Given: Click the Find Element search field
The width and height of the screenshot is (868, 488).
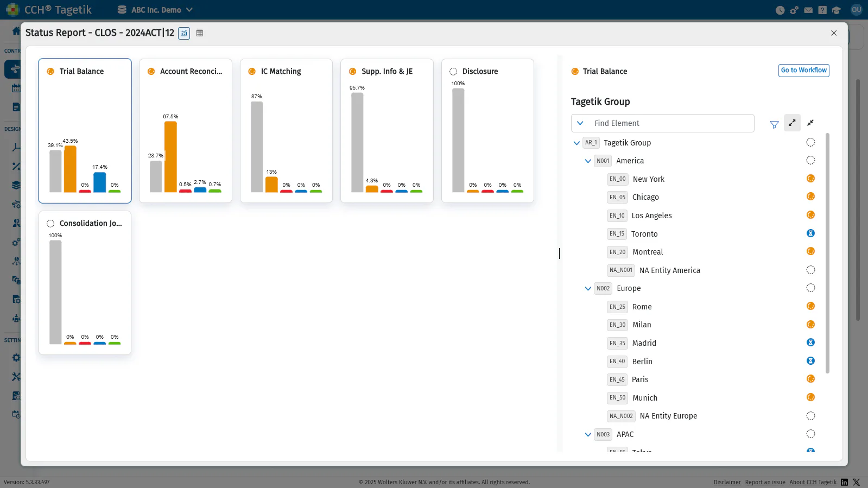Looking at the screenshot, I should (662, 123).
